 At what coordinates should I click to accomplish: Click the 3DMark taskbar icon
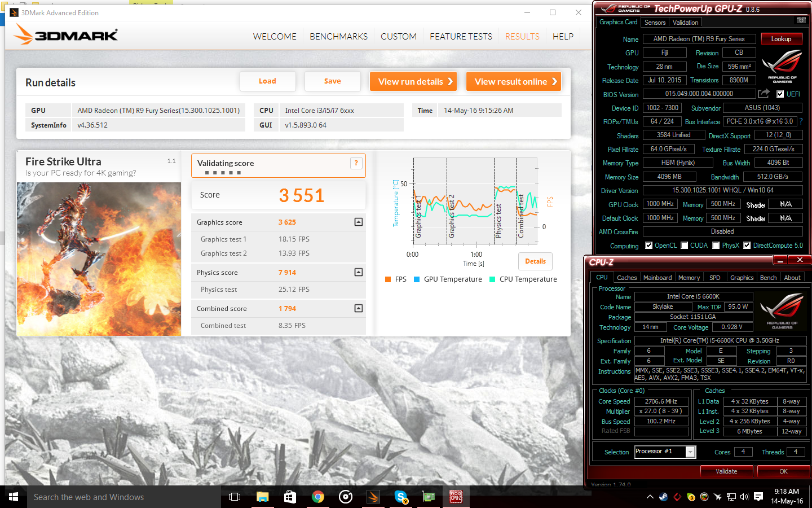(x=373, y=497)
